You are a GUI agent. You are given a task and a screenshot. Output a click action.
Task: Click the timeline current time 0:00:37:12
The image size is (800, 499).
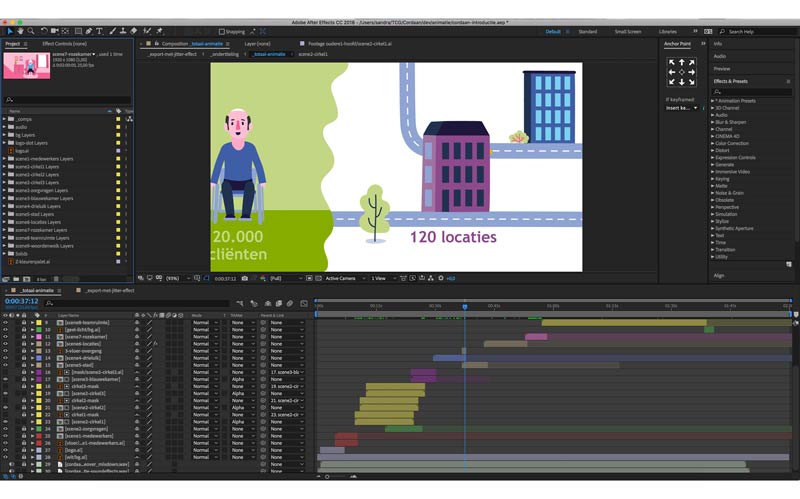tap(21, 302)
